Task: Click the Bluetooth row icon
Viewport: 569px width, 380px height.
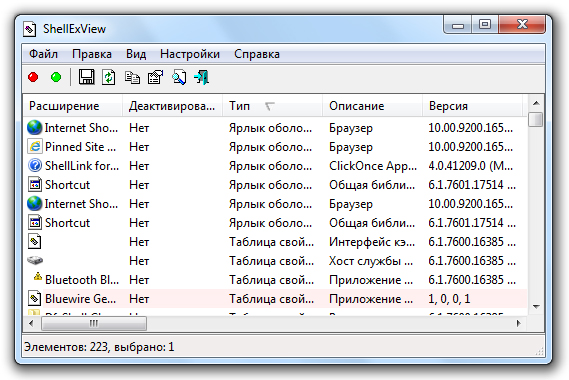Action: (37, 277)
